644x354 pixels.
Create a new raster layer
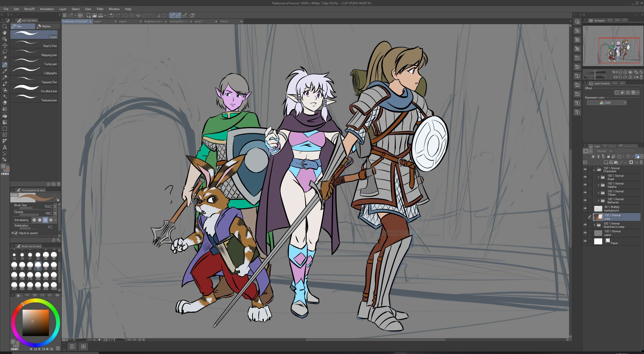[x=606, y=162]
